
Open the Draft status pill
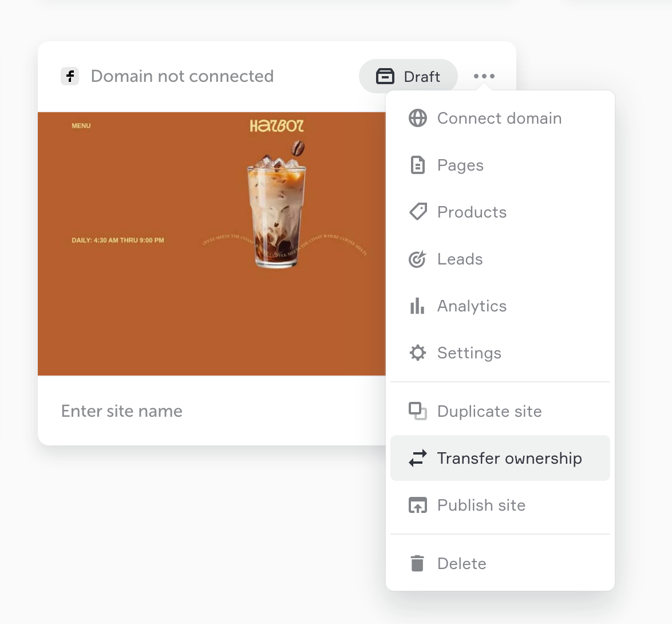pos(408,76)
